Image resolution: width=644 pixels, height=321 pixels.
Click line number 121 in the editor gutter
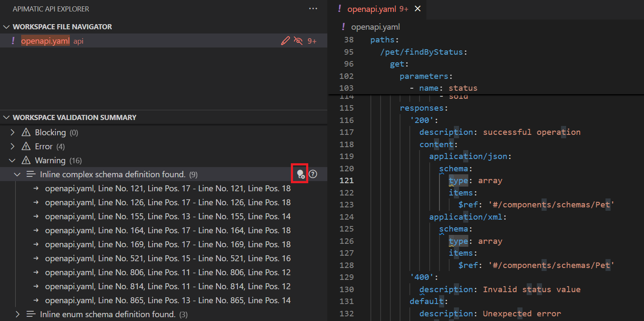(346, 180)
